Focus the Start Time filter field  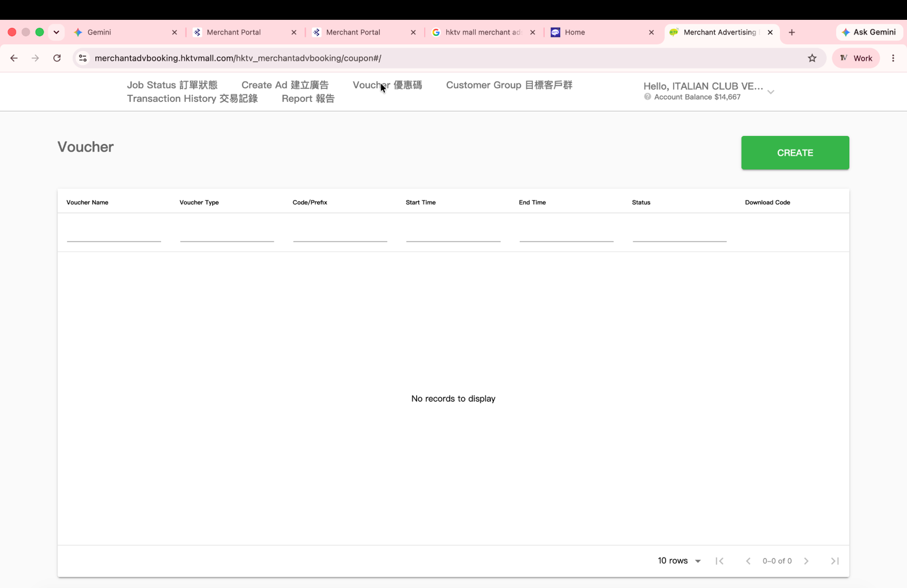[x=453, y=233]
